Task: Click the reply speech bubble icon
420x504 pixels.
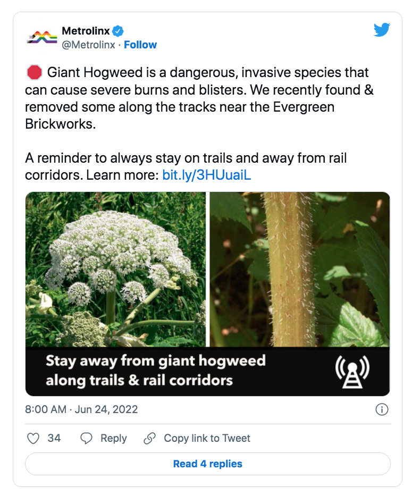Action: pyautogui.click(x=86, y=439)
